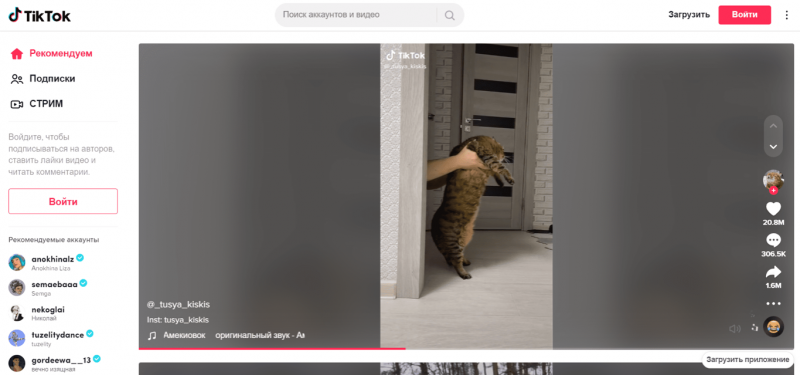This screenshot has width=800, height=375.
Task: Click the TikTok logo in header
Action: click(x=40, y=15)
